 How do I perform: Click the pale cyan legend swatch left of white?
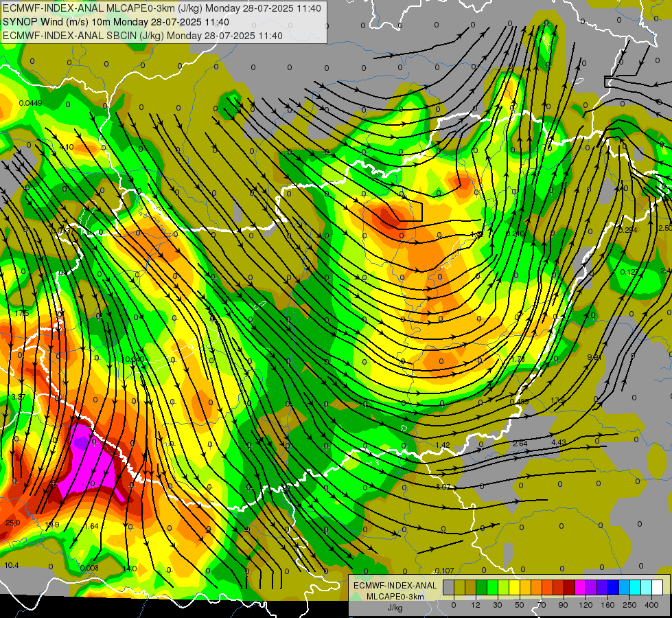(x=647, y=588)
